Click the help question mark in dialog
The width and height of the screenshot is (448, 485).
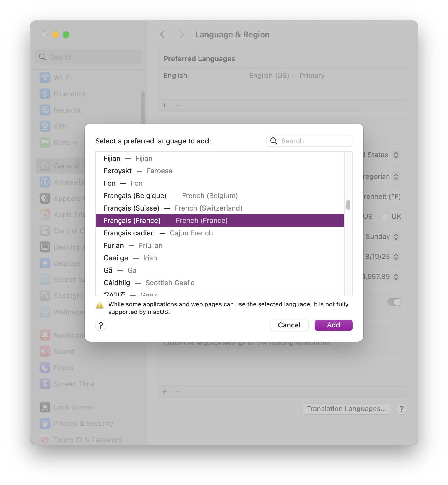pyautogui.click(x=101, y=325)
